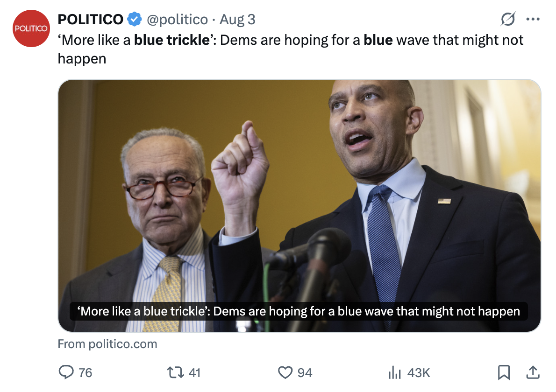Open the Aug 3 timestamp link
The width and height of the screenshot is (556, 392).
click(x=237, y=20)
